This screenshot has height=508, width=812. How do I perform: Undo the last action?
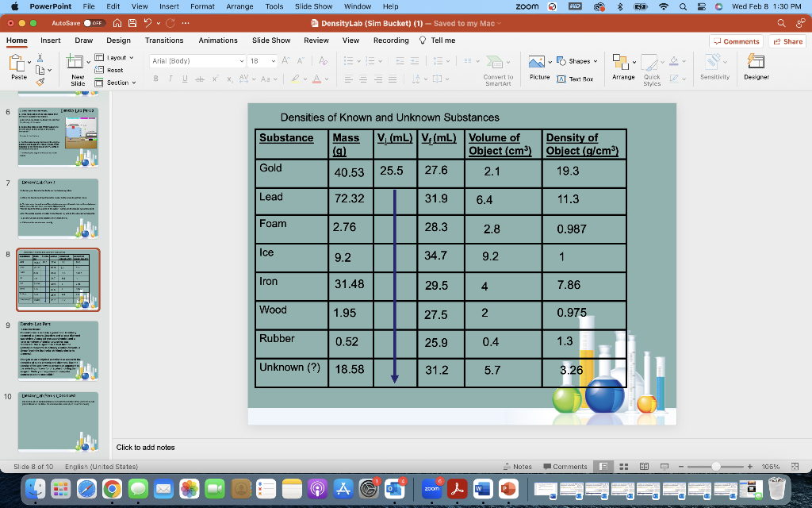tap(148, 23)
